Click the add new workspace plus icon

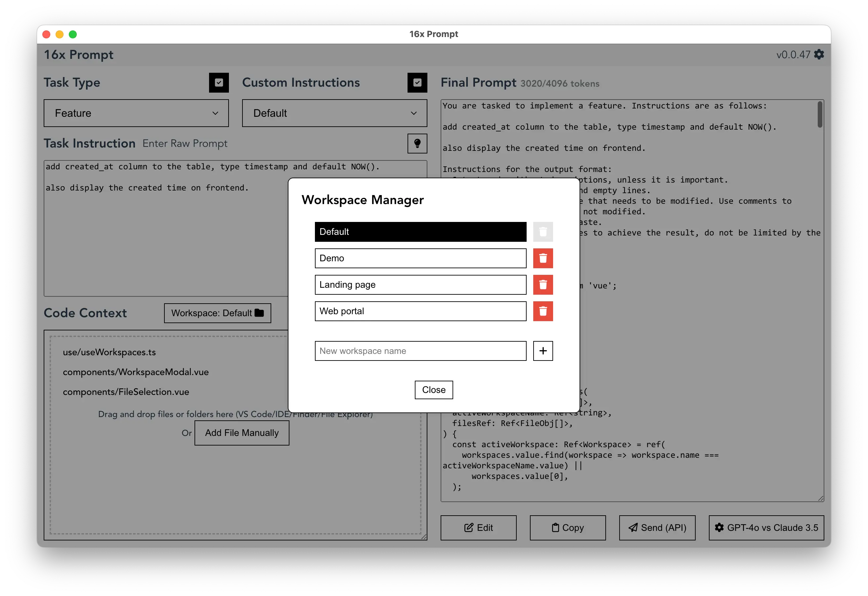coord(543,351)
